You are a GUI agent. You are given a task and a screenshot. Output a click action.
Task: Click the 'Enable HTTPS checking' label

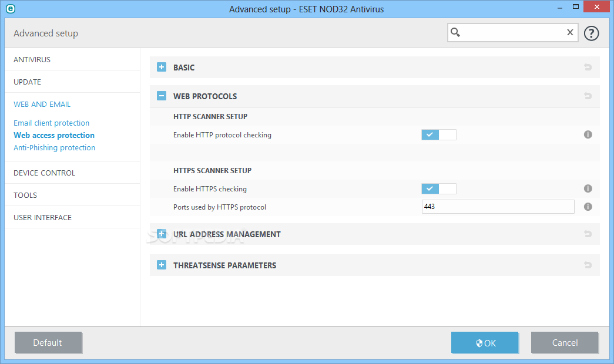[210, 189]
